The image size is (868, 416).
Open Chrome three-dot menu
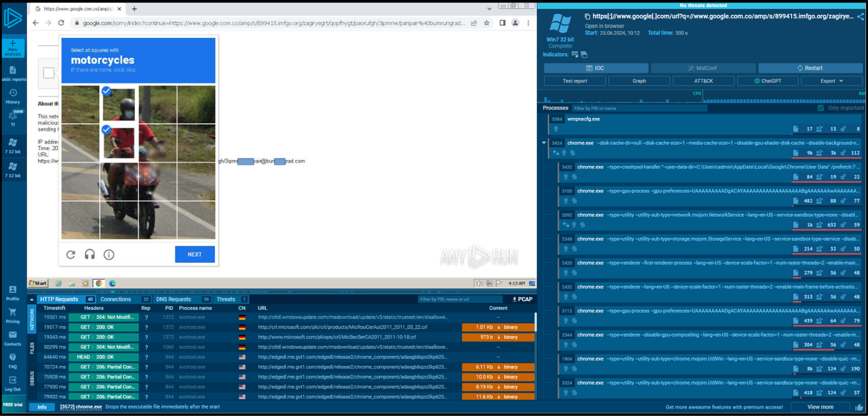tap(528, 22)
